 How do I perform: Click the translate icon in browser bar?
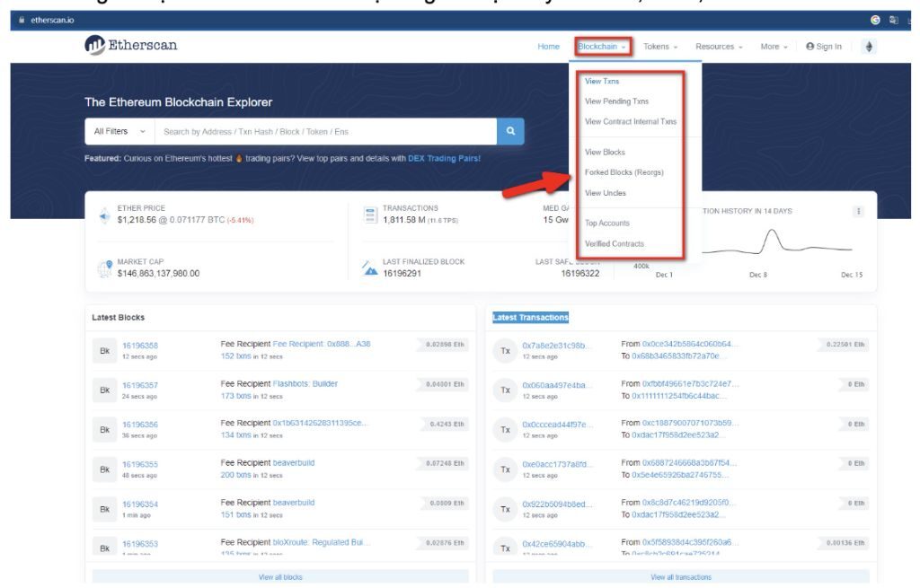pos(894,20)
